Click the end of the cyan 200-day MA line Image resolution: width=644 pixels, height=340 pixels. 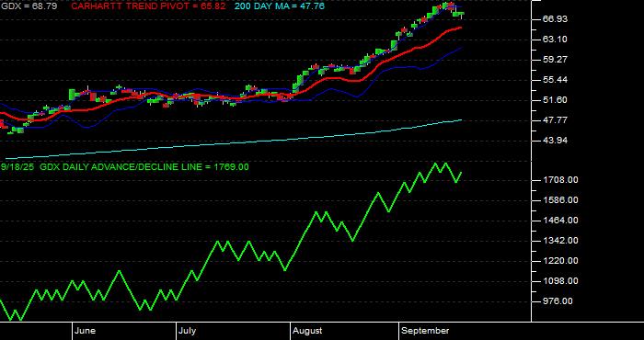click(462, 119)
